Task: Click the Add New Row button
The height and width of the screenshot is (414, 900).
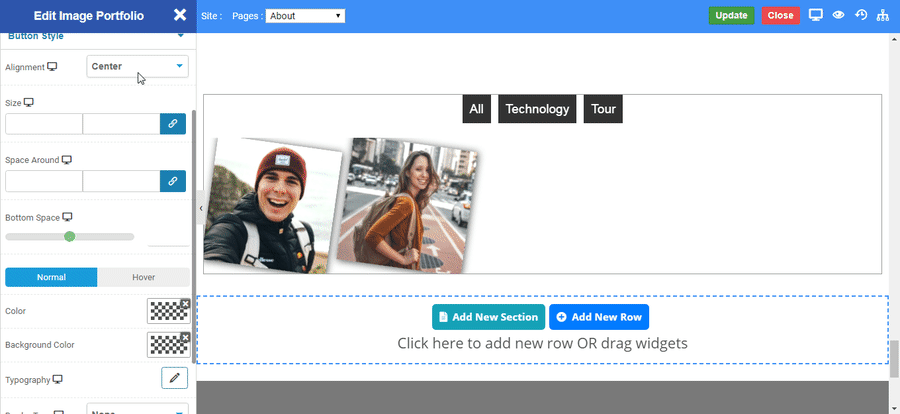Action: 599,317
